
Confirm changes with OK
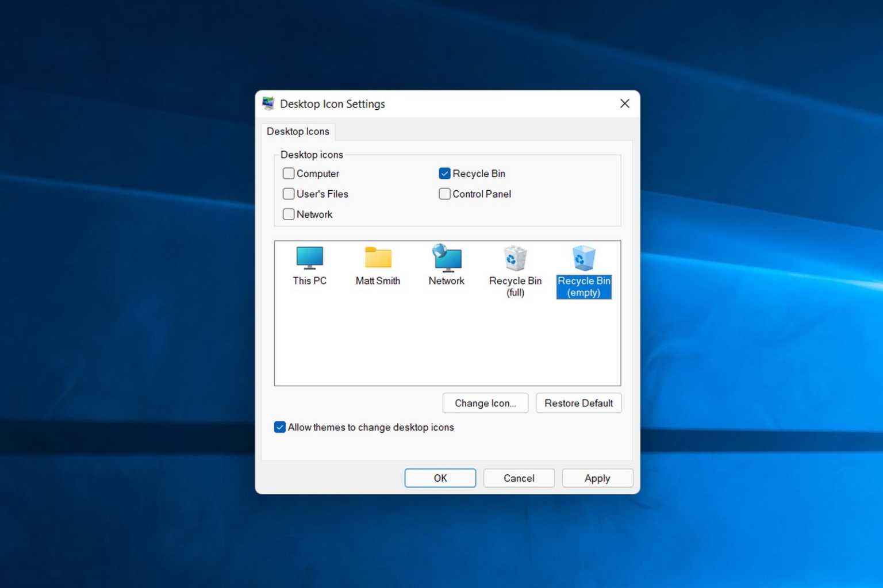(x=440, y=478)
